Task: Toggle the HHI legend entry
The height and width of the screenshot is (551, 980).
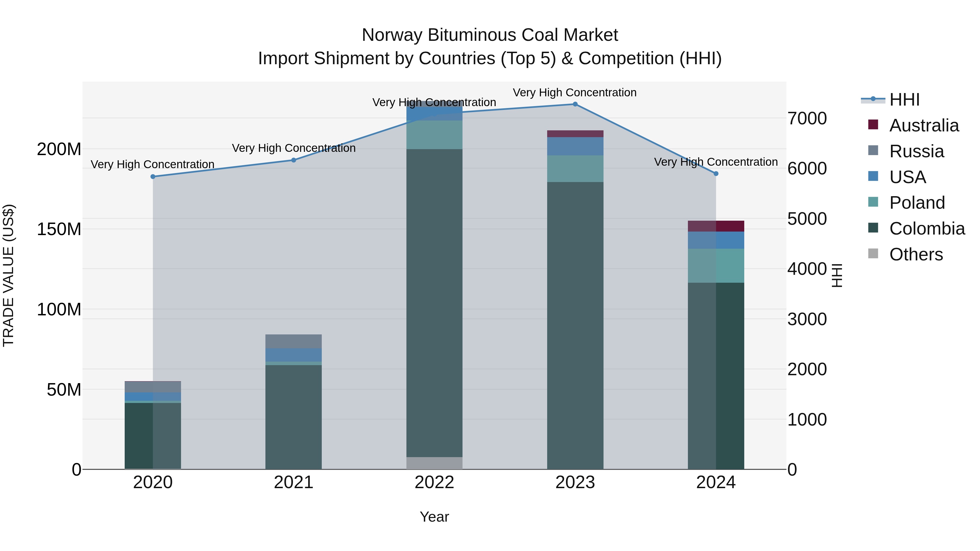Action: click(x=890, y=100)
